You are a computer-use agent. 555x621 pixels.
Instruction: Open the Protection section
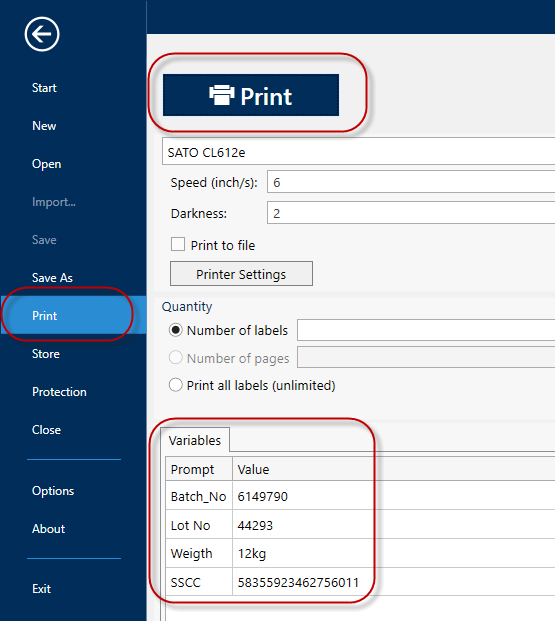[x=59, y=392]
